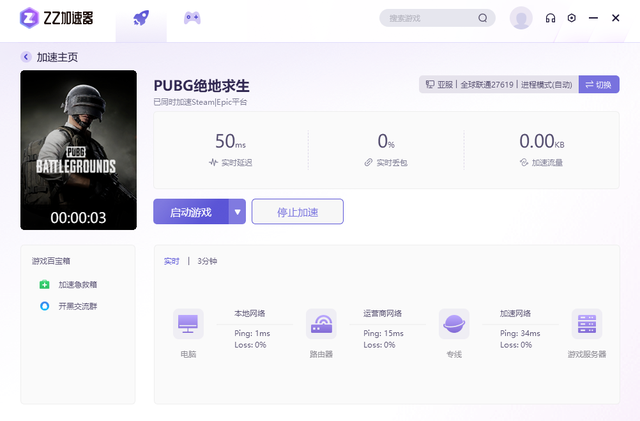640x421 pixels.
Task: Select the 3分钟 view tab
Action: point(207,261)
